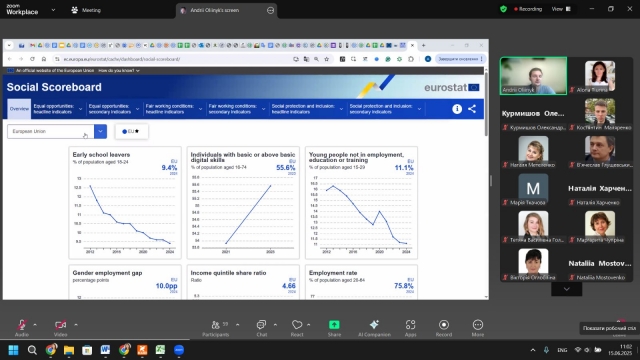The height and width of the screenshot is (360, 640).
Task: Open video options arrow next to Video
Action: click(76, 325)
